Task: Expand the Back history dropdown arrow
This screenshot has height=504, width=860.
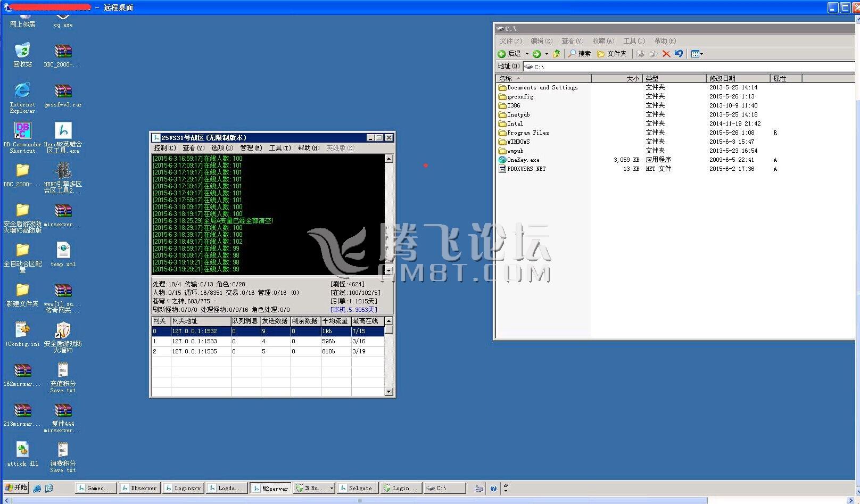Action: (x=527, y=54)
